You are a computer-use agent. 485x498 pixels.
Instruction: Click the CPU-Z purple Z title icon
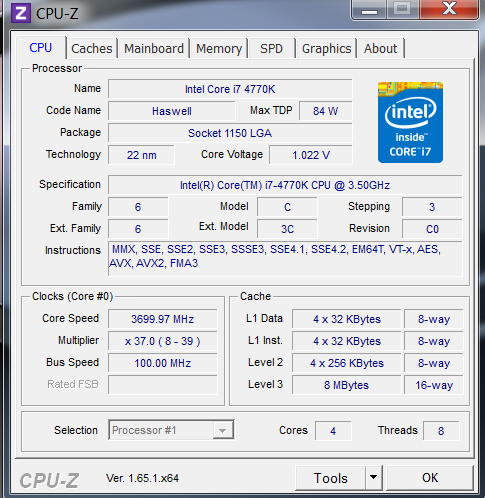coord(21,13)
